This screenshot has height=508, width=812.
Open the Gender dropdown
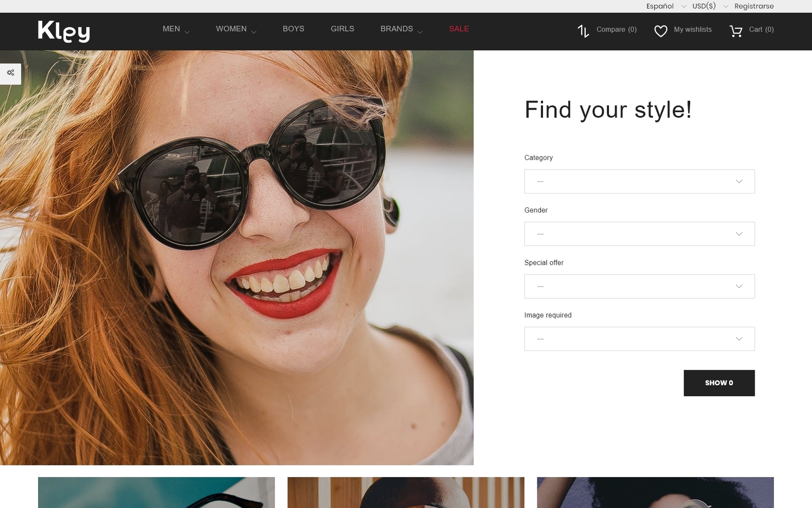click(639, 234)
